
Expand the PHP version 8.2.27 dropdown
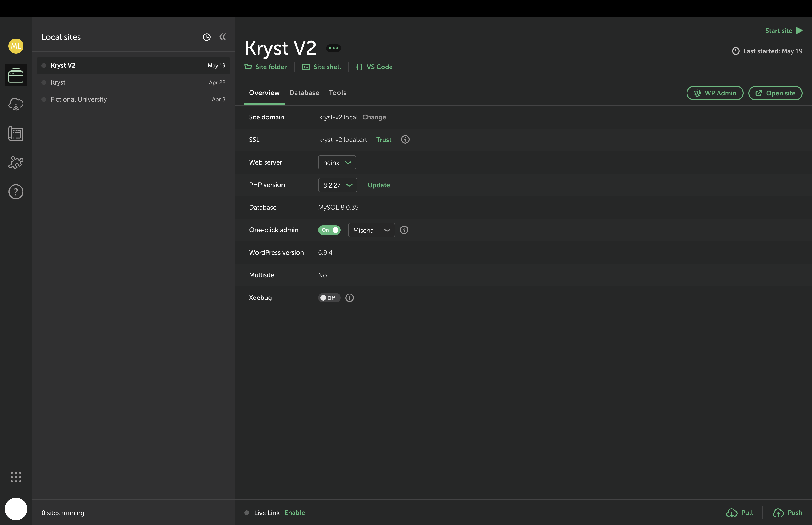click(338, 185)
